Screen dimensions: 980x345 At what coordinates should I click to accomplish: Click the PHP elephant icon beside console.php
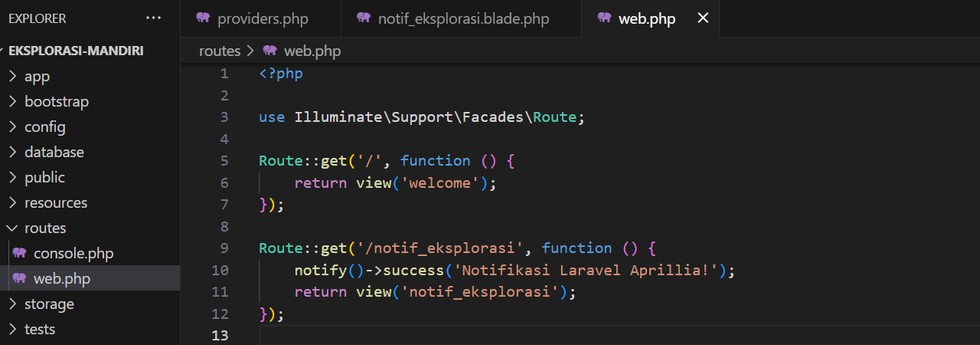coord(19,253)
